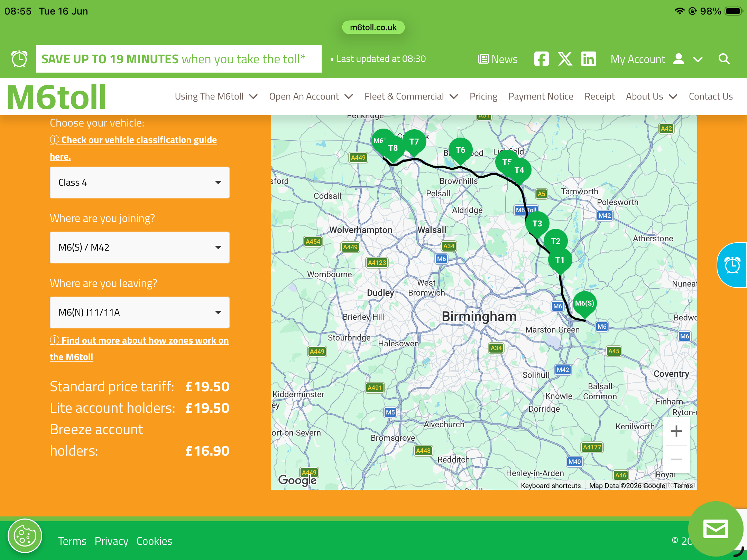747x560 pixels.
Task: Select the T6 junction map marker
Action: 460,151
